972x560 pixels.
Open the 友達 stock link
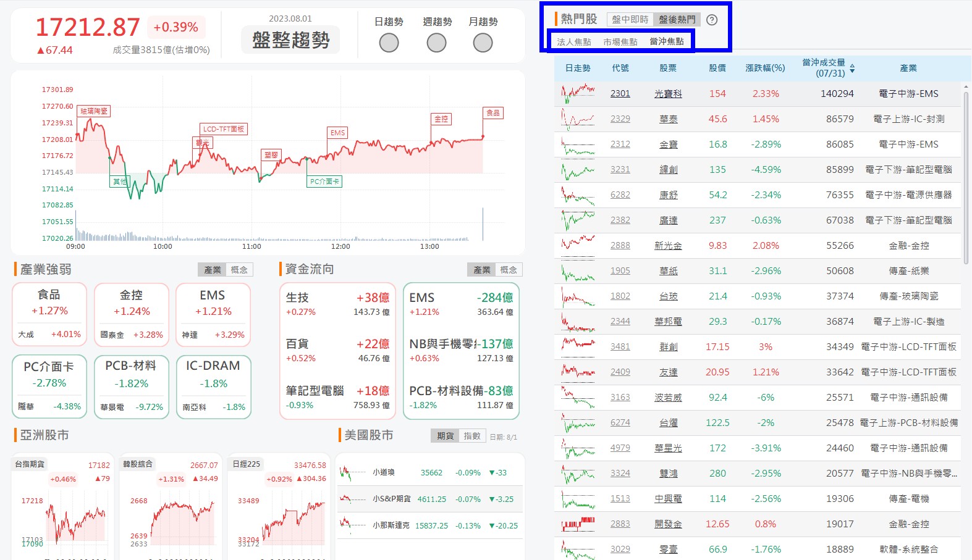[668, 372]
